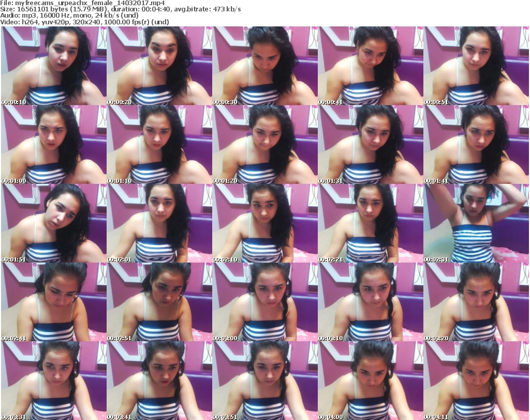
Task: Pick the frame marked 00:02:21
Action: click(371, 223)
